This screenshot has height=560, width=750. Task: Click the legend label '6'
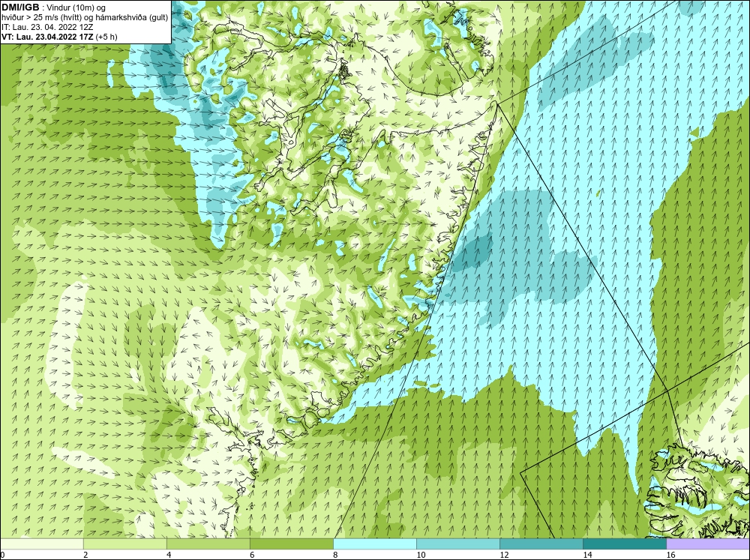(x=252, y=555)
